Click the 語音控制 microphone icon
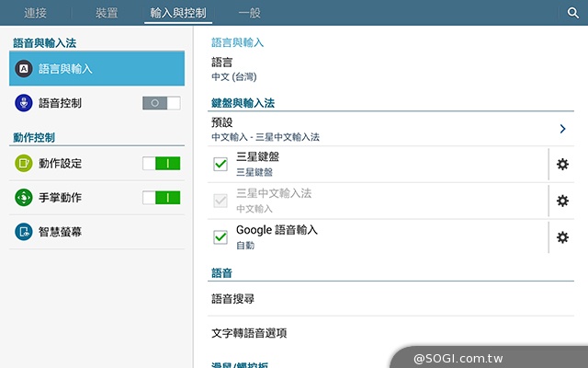 coord(24,103)
